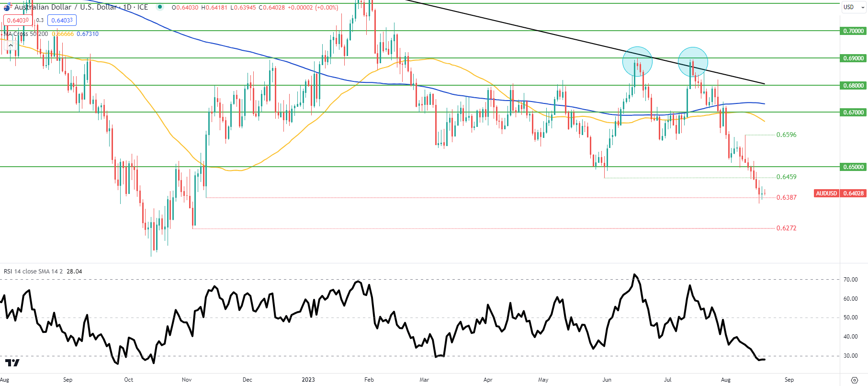Click the green market status dot
Screen dimensions: 868x386
click(x=160, y=7)
